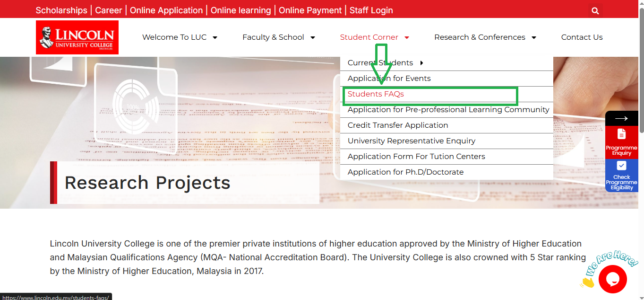
Task: Click the arrow to collapse side panel
Action: [x=621, y=118]
